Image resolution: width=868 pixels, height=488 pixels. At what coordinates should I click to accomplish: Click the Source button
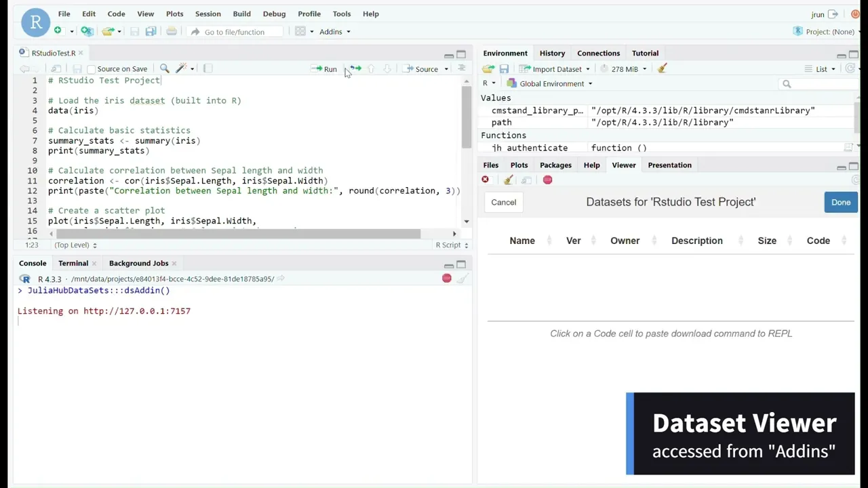pyautogui.click(x=420, y=69)
